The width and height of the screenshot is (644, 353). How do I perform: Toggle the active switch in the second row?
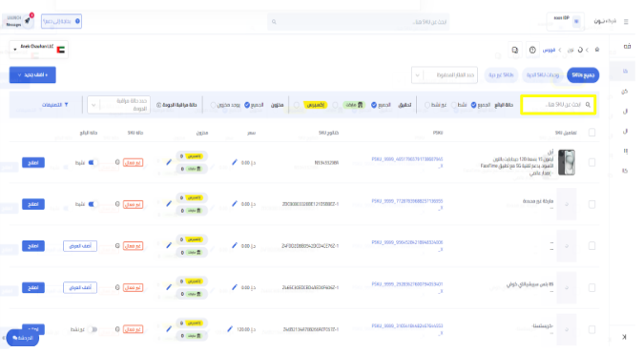point(93,204)
